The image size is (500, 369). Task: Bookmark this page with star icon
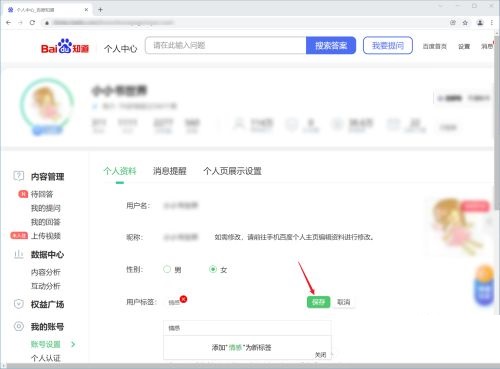(465, 23)
